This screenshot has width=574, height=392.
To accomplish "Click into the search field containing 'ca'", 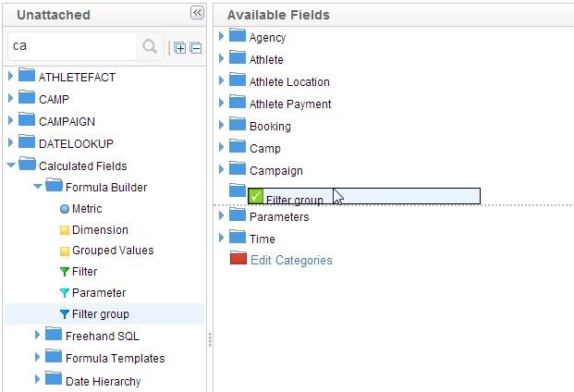I will pos(73,46).
